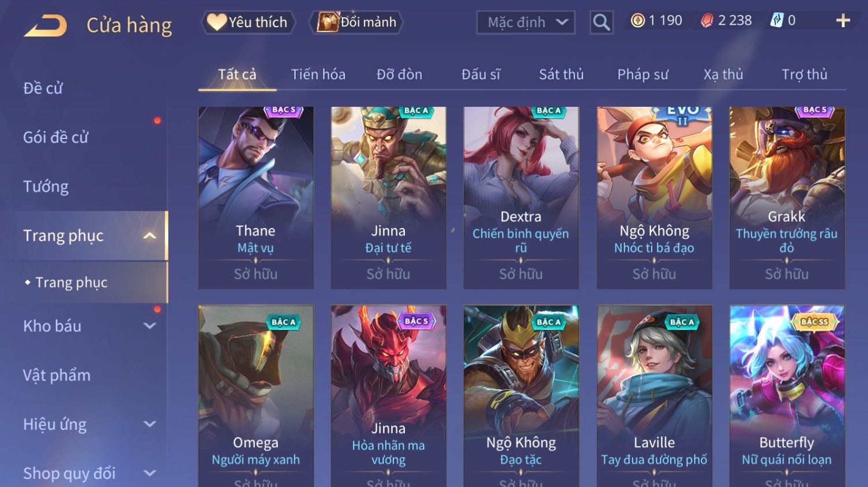
Task: Switch to the Tiến hóa tab
Action: [x=318, y=74]
